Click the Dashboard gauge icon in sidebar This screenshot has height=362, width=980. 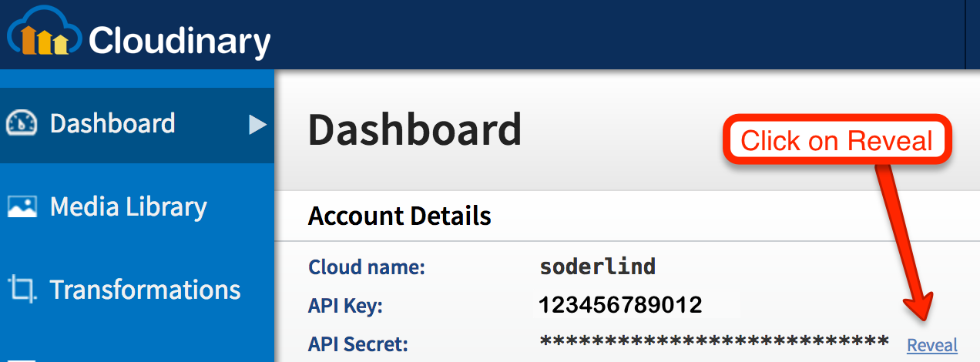click(22, 123)
